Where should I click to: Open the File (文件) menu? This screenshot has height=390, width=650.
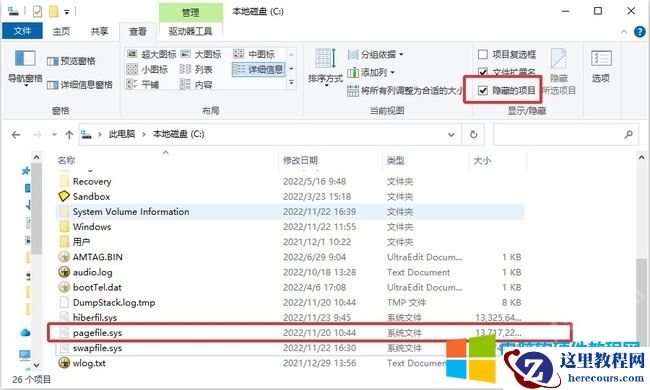[22, 31]
